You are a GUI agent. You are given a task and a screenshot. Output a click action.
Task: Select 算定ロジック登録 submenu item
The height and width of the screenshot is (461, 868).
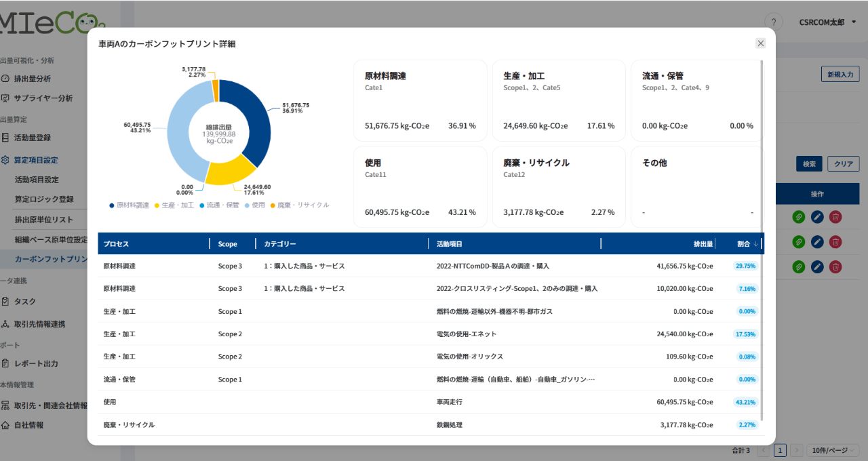pyautogui.click(x=44, y=200)
